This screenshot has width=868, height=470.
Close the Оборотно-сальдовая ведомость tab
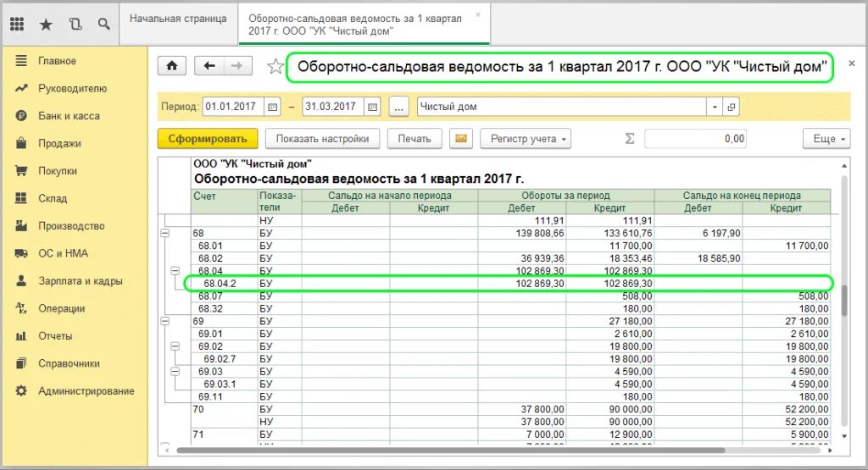478,15
